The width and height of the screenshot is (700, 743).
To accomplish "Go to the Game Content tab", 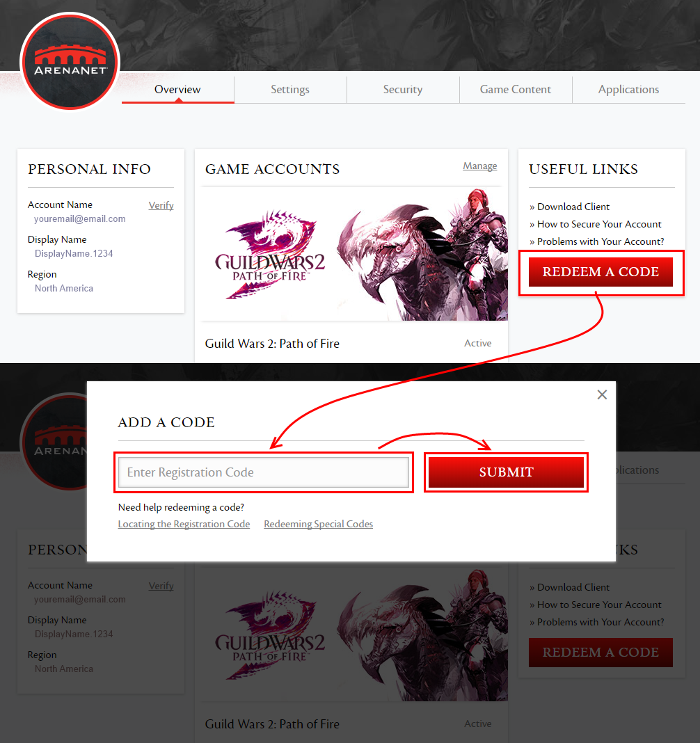I will click(516, 89).
